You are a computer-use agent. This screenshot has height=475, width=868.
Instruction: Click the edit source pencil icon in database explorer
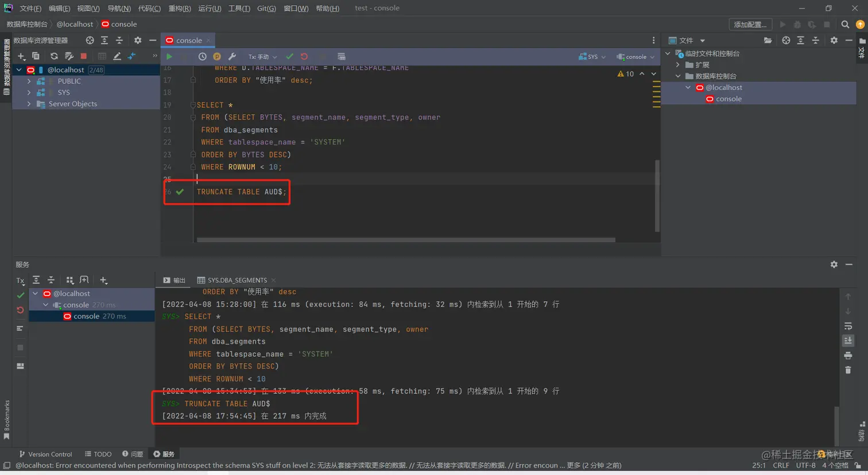coord(117,56)
